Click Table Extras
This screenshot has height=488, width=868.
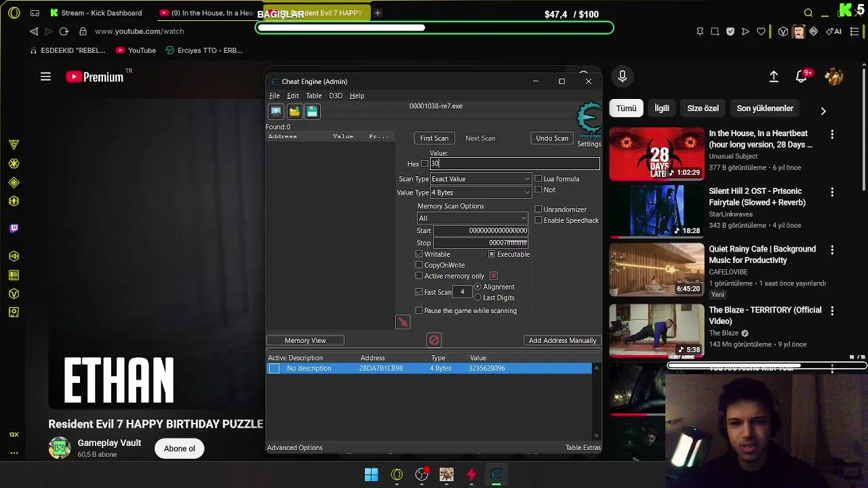(x=583, y=447)
